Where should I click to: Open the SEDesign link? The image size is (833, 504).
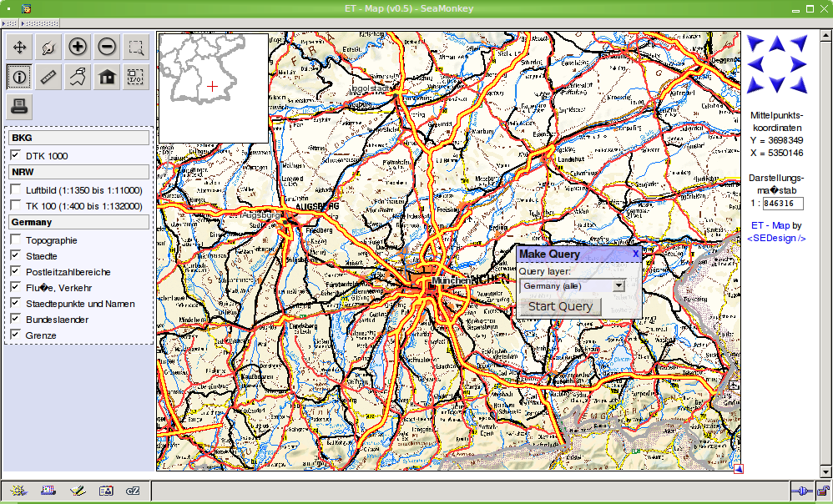(x=776, y=238)
